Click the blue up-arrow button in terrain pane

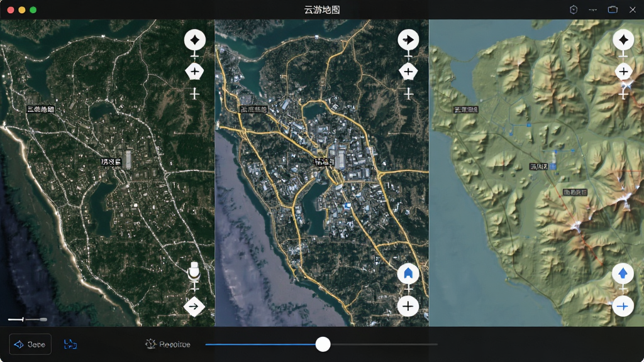(x=623, y=273)
